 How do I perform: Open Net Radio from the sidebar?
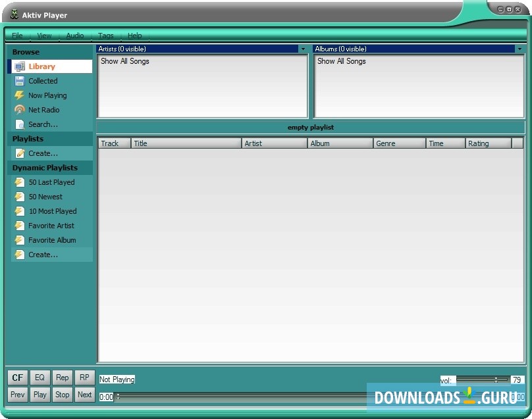[43, 109]
